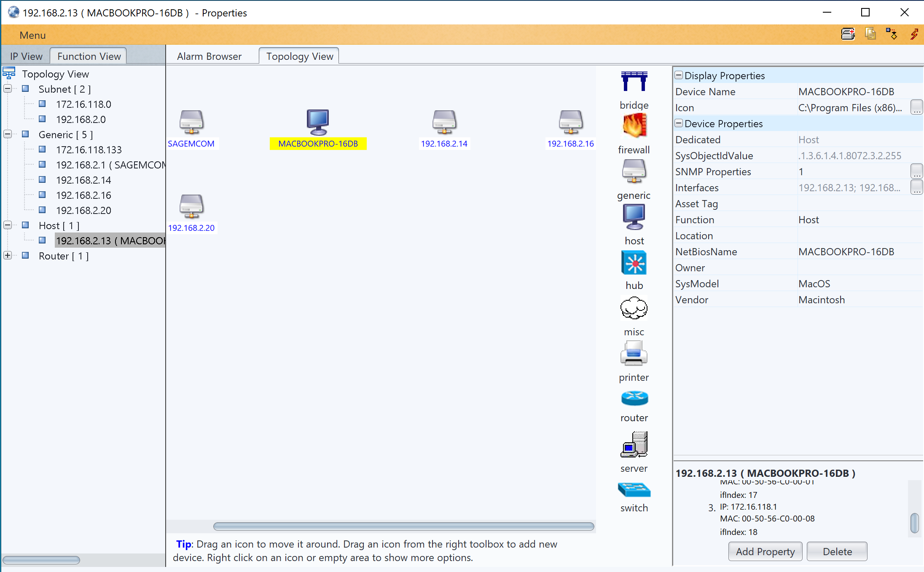Open the Menu bar item

(x=32, y=35)
